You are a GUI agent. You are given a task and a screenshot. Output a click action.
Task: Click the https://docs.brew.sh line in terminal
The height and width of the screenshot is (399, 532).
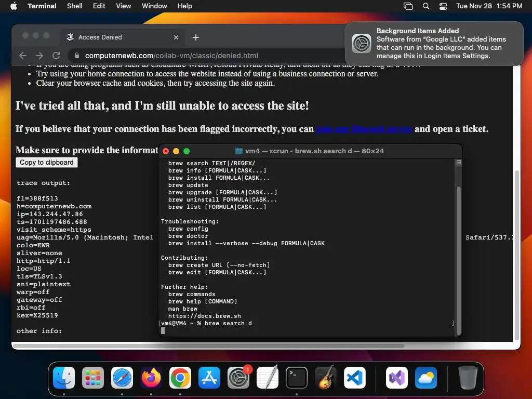click(205, 316)
